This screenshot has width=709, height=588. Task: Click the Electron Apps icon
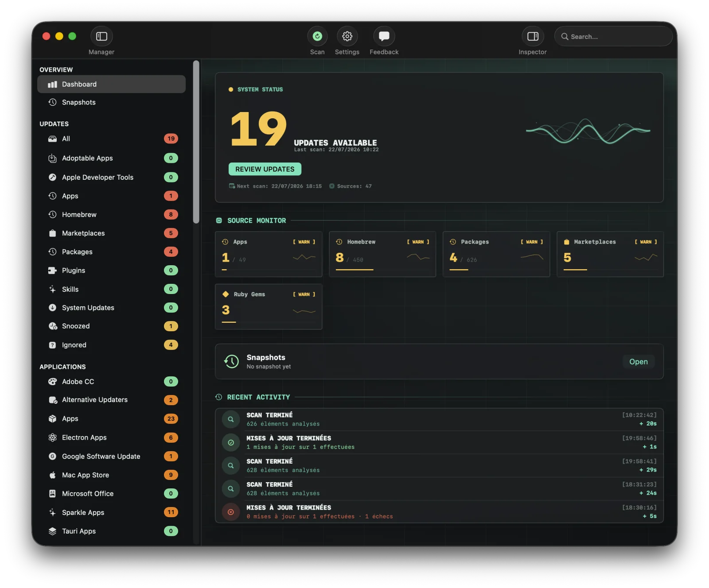click(52, 437)
